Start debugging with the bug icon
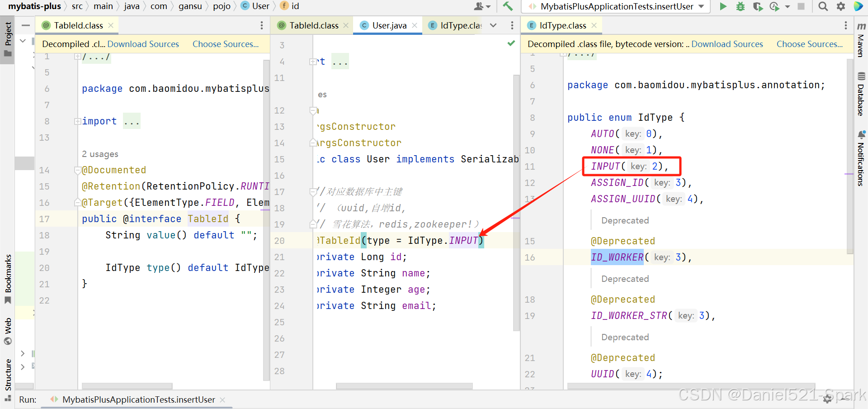The height and width of the screenshot is (409, 868). click(741, 6)
